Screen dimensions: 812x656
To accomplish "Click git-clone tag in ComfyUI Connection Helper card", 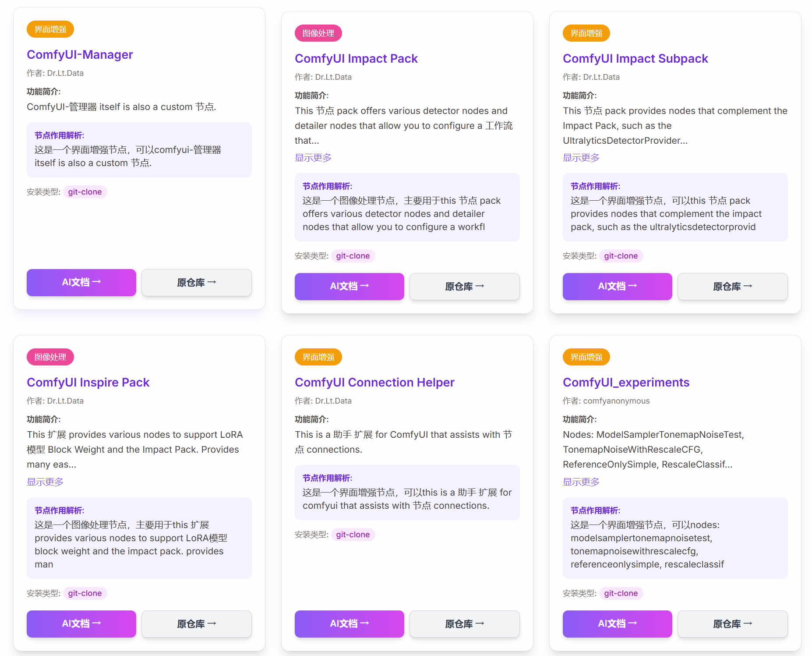I will pyautogui.click(x=353, y=535).
